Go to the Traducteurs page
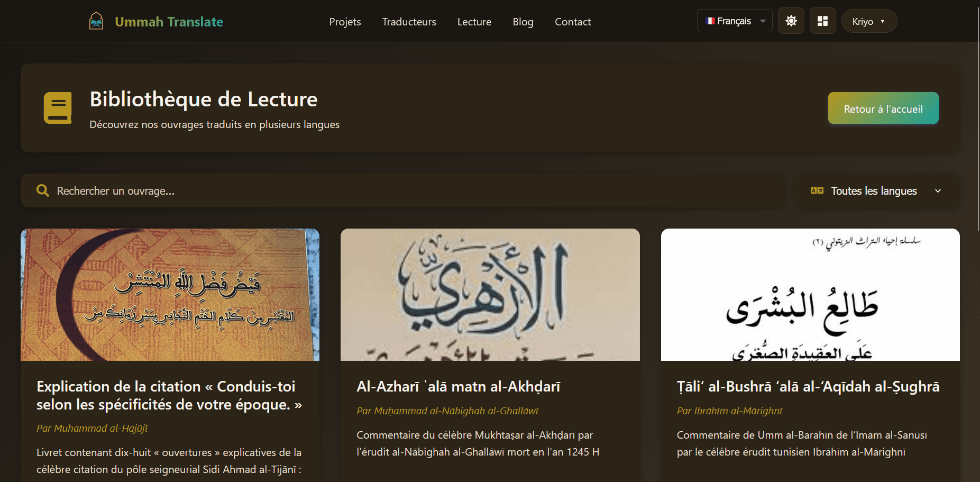Viewport: 980px width, 482px height. coord(409,22)
